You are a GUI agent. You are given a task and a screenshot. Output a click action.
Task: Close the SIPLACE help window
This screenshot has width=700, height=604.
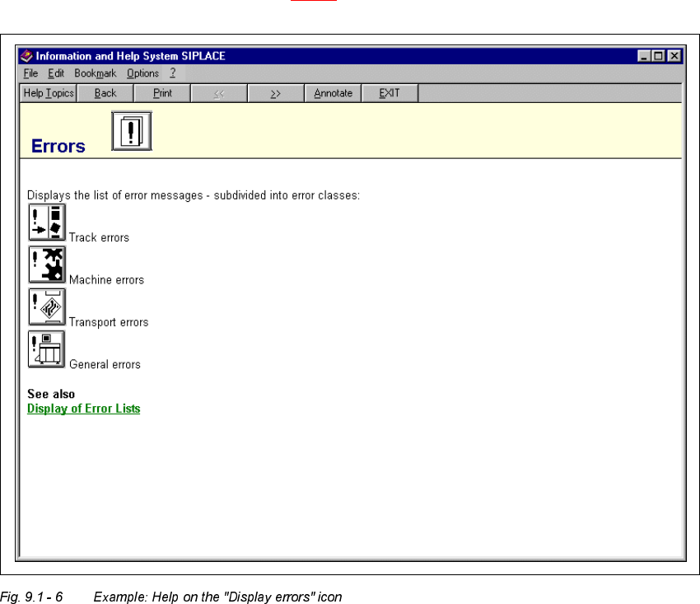coord(674,56)
